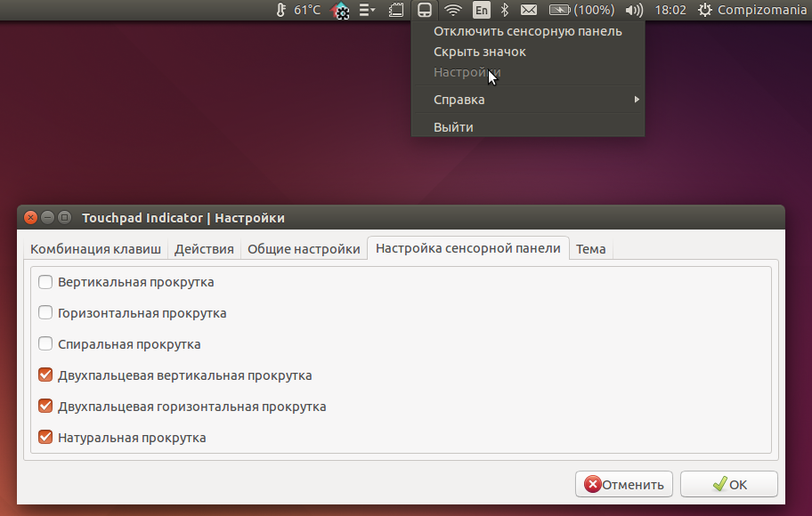Disable Натуральная прокрутка

45,437
